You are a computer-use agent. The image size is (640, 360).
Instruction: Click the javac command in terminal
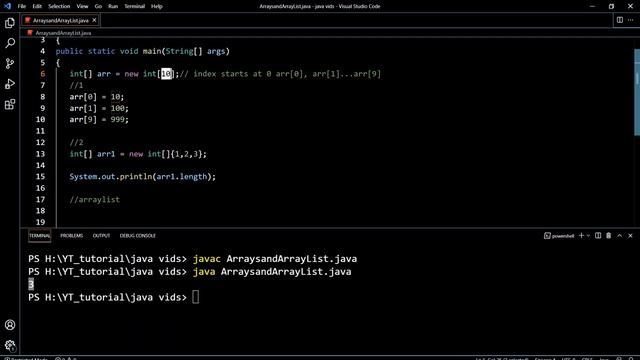(x=275, y=259)
